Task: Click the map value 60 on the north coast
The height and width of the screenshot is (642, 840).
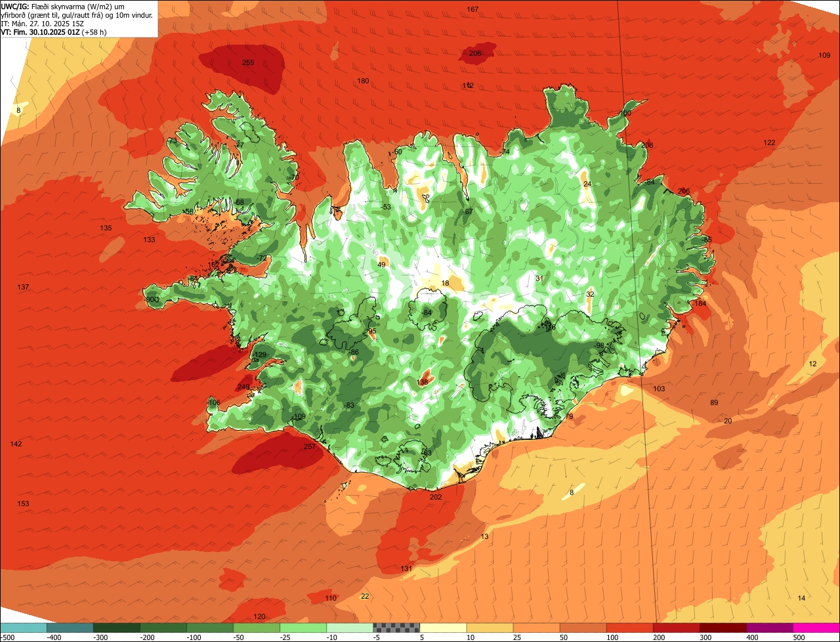Action: tap(398, 152)
